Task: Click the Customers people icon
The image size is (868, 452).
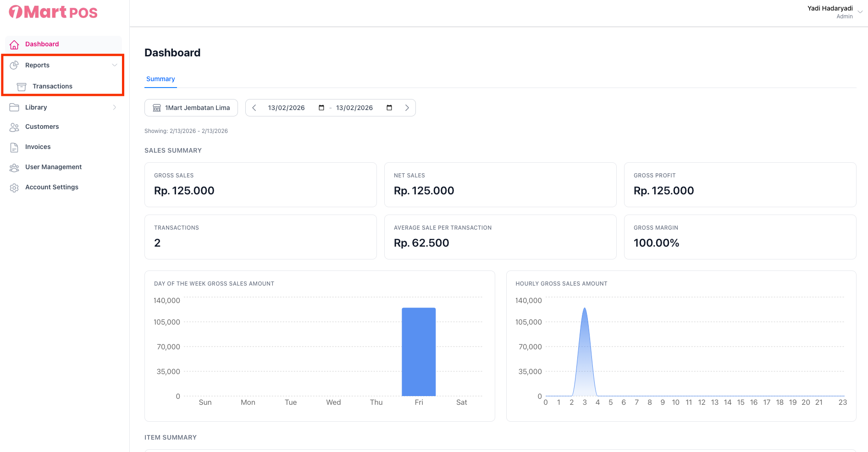Action: pos(14,127)
